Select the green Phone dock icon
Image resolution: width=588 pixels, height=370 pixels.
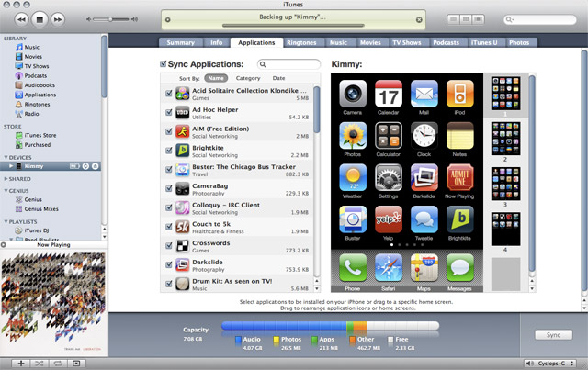pos(353,268)
